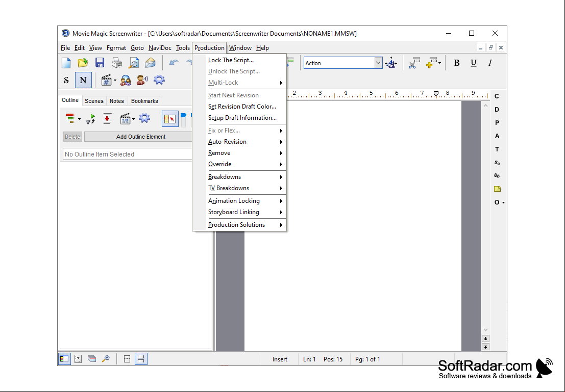Click the speaking character voice icon
Viewport: 565px width, 392px height.
click(x=142, y=80)
